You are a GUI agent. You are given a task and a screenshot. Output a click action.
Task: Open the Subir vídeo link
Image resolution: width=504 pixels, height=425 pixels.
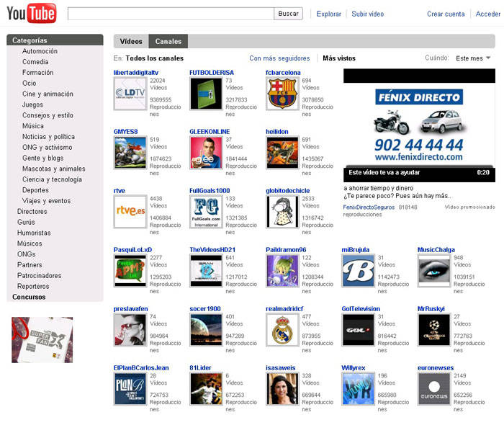(368, 14)
